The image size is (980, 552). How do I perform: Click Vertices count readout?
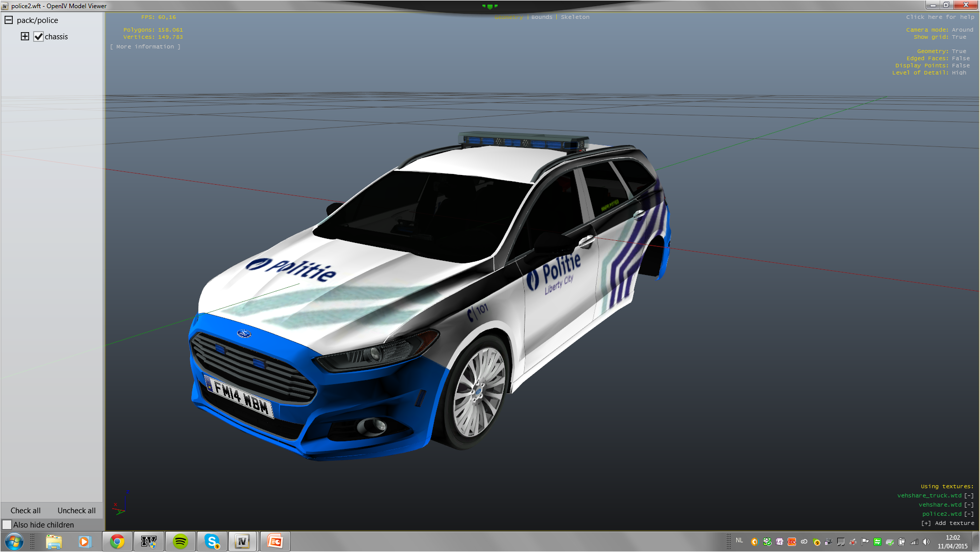pos(153,37)
